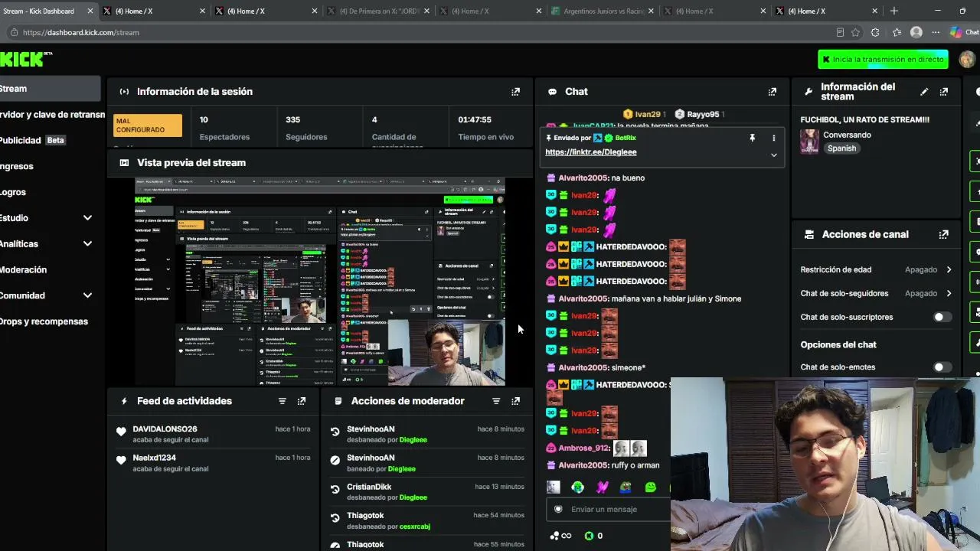Click the unban icon beside CristianDikk
The height and width of the screenshot is (551, 980).
click(335, 490)
